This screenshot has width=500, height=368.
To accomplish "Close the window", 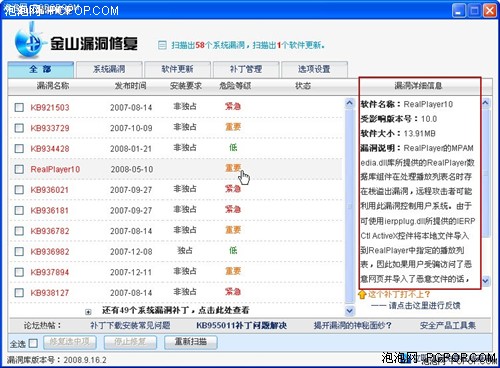I will 490,11.
